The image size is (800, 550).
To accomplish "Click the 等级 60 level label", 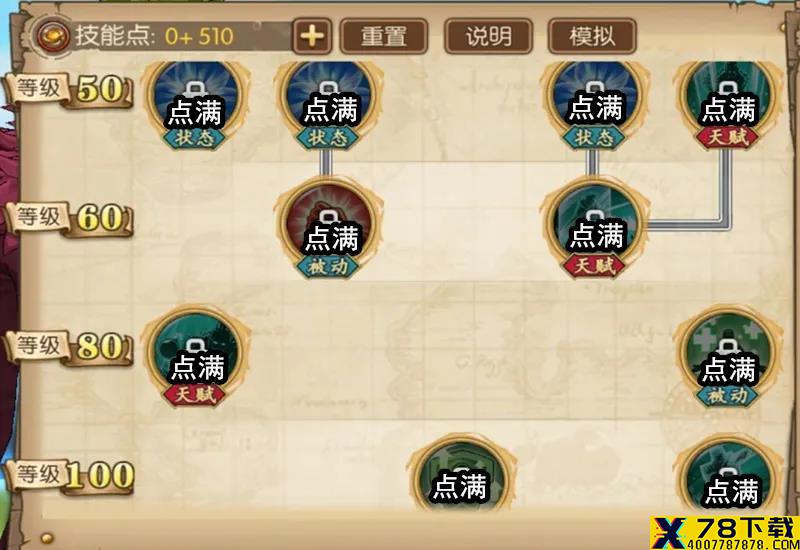I will pyautogui.click(x=69, y=219).
